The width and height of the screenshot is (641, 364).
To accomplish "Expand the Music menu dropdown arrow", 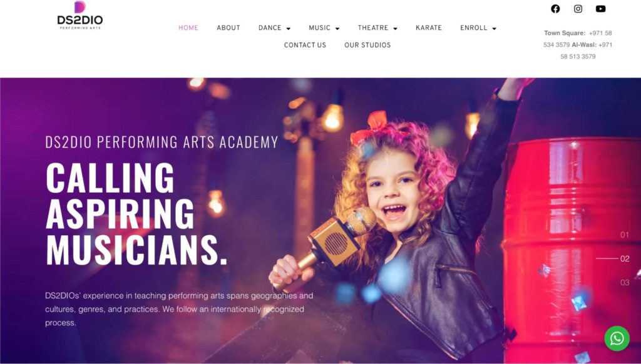I will pyautogui.click(x=337, y=29).
